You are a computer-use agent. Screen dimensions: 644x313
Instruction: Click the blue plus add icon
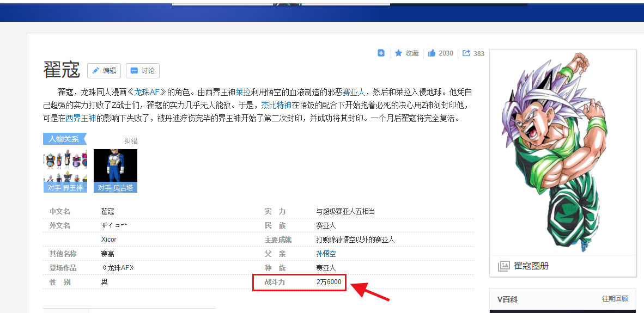381,53
